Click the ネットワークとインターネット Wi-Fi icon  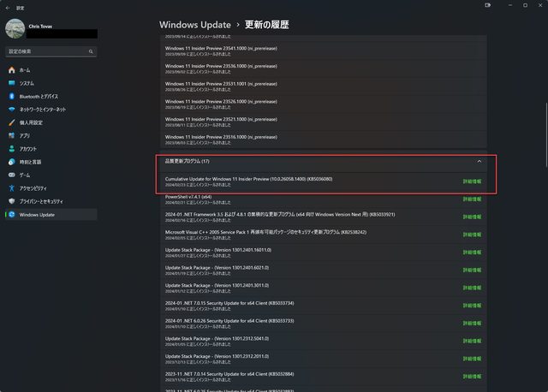click(12, 110)
